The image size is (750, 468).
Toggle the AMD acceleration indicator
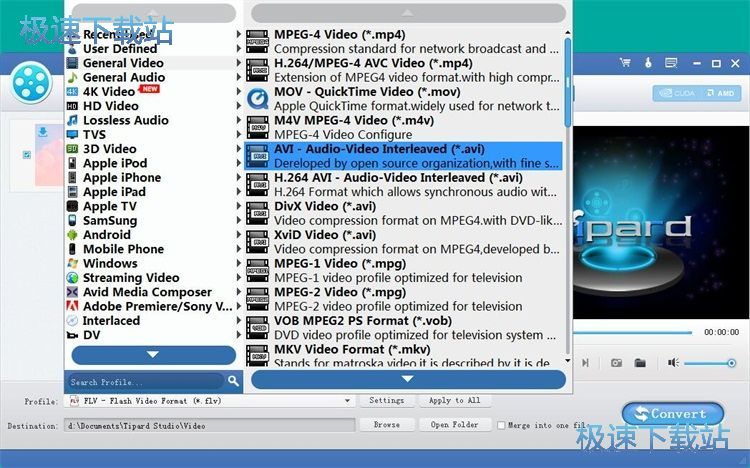(721, 93)
